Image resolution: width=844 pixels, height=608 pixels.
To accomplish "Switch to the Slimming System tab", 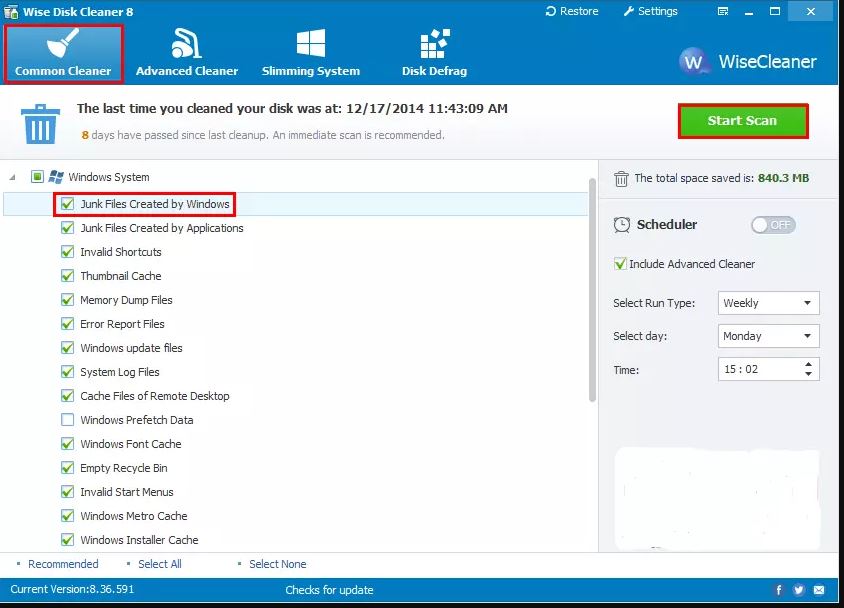I will (x=310, y=52).
